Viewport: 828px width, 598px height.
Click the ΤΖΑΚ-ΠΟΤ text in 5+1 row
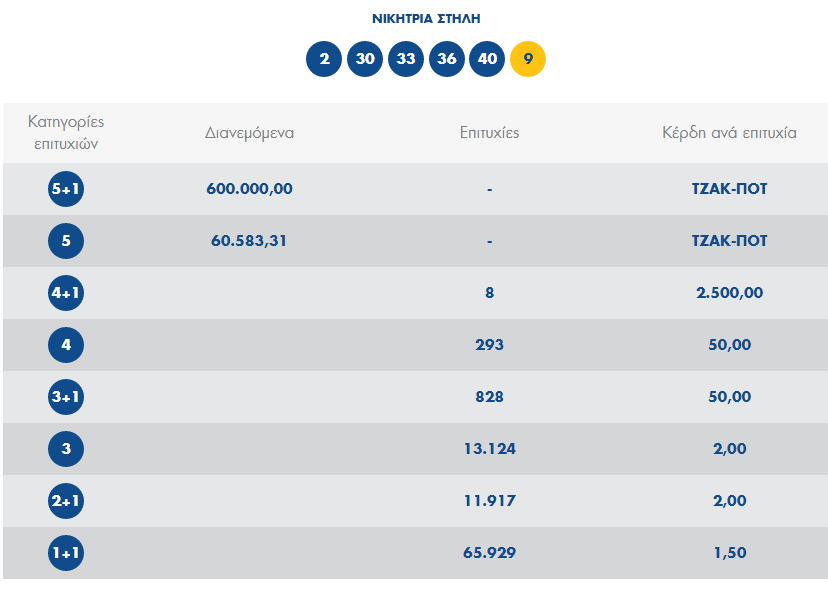pos(729,188)
